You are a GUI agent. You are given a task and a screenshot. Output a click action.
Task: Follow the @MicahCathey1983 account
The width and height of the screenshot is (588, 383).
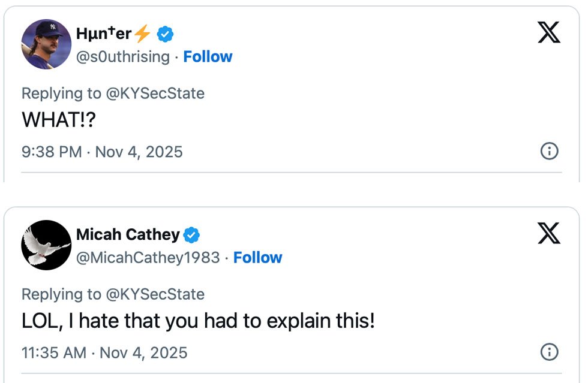pyautogui.click(x=257, y=258)
